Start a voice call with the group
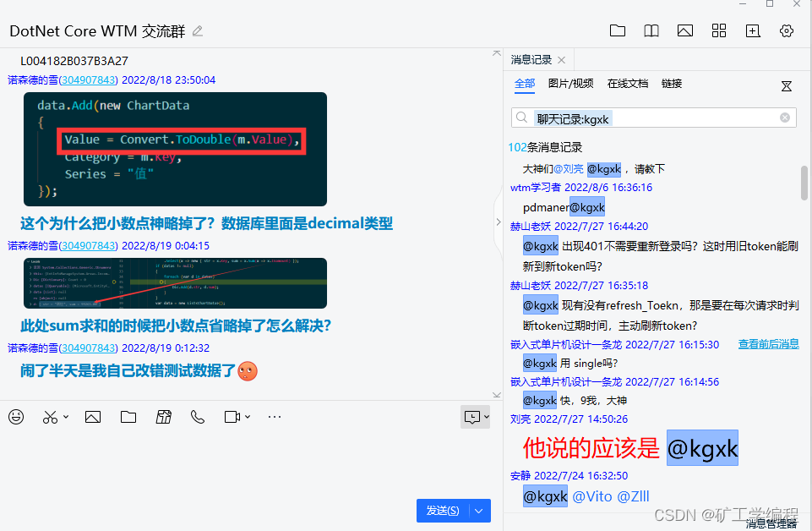Image resolution: width=812 pixels, height=531 pixels. tap(197, 416)
